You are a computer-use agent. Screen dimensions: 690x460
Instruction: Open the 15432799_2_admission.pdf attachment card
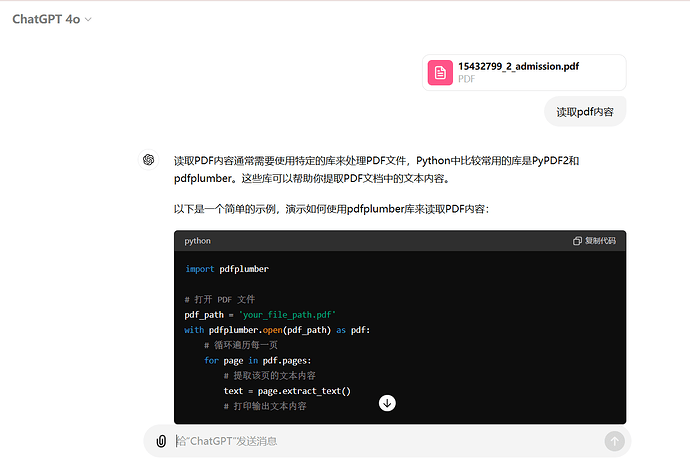point(524,73)
